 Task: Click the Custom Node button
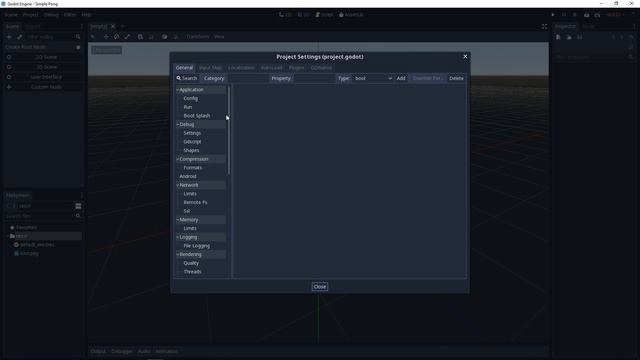[x=46, y=87]
